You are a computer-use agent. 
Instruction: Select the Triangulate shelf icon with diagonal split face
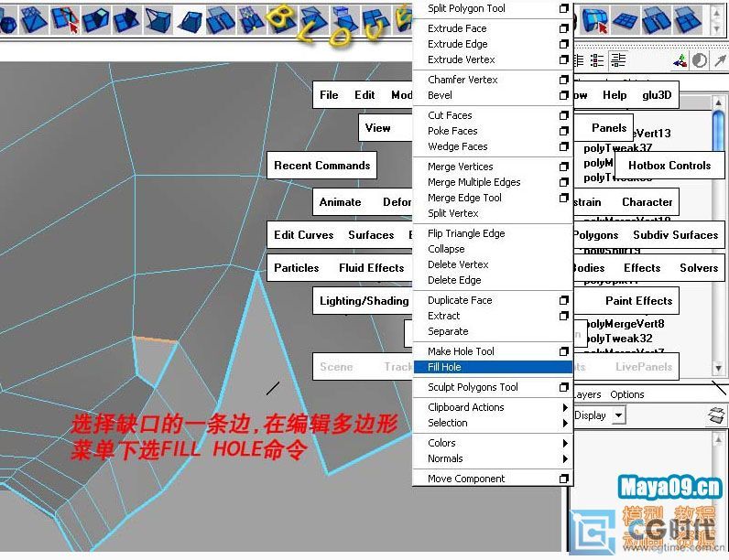[x=34, y=19]
